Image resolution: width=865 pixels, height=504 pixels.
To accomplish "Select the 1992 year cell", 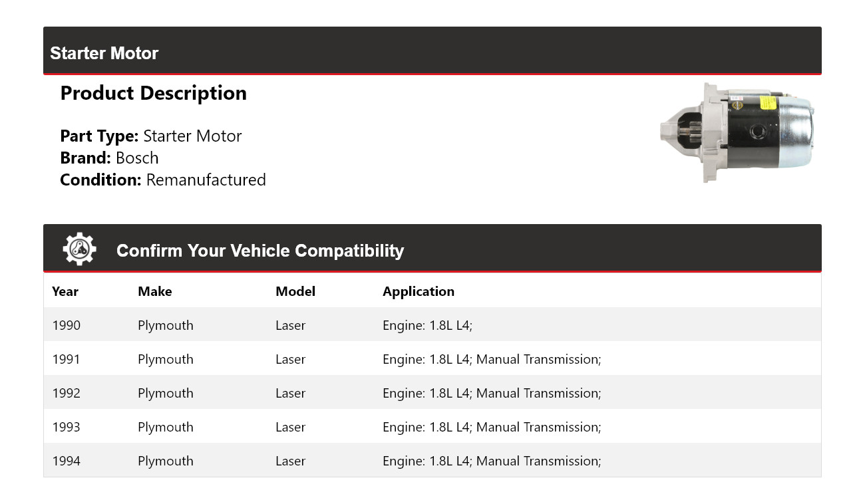I will click(x=67, y=393).
